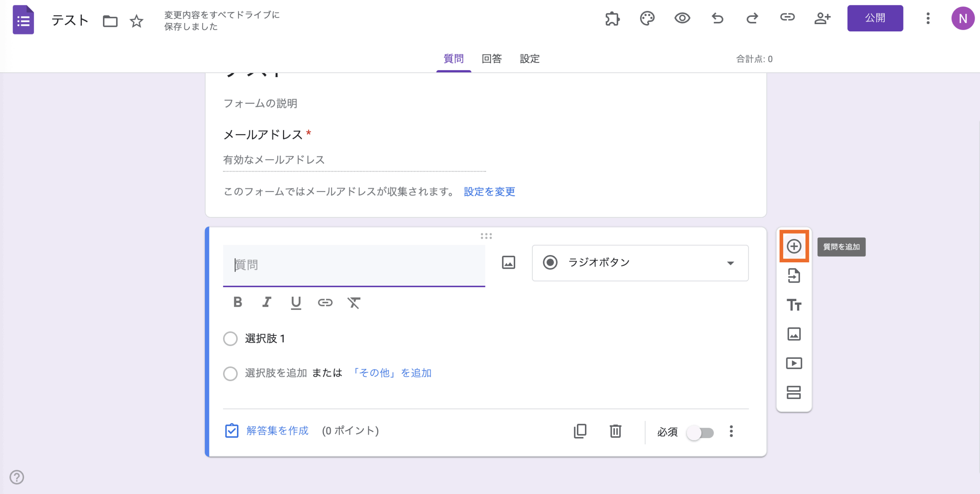Open the 設定 tab
Viewport: 980px width, 494px height.
tap(529, 59)
